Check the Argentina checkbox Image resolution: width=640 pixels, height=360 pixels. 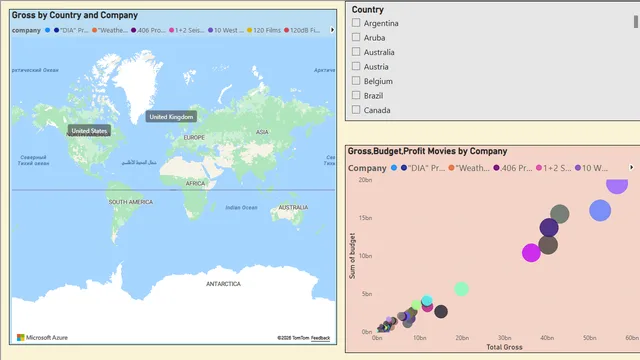[356, 23]
